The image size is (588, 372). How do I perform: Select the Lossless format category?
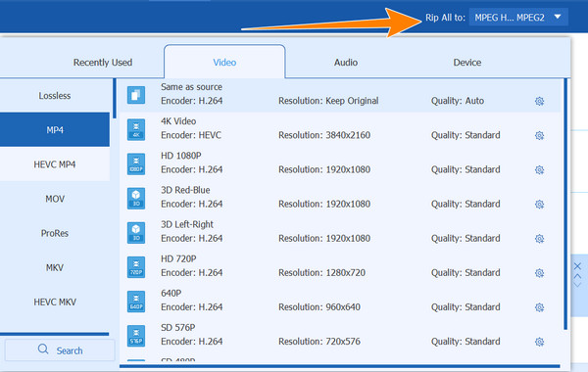pyautogui.click(x=55, y=96)
